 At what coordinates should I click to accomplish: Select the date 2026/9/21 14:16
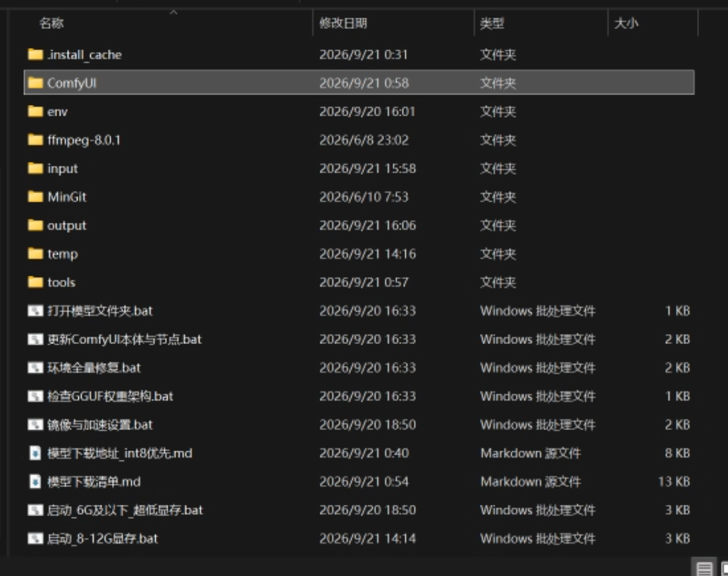click(368, 254)
